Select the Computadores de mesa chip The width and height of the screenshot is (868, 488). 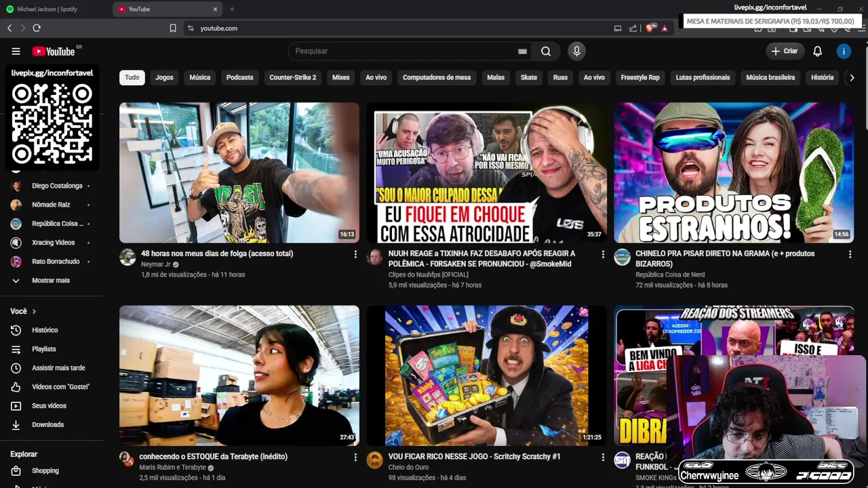pyautogui.click(x=437, y=77)
